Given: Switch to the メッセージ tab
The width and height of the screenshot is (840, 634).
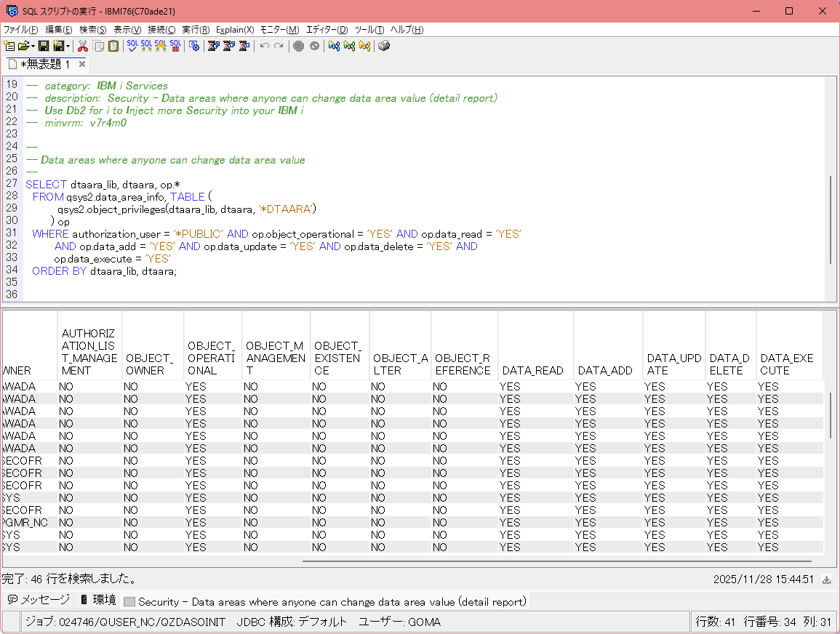Looking at the screenshot, I should point(39,601).
